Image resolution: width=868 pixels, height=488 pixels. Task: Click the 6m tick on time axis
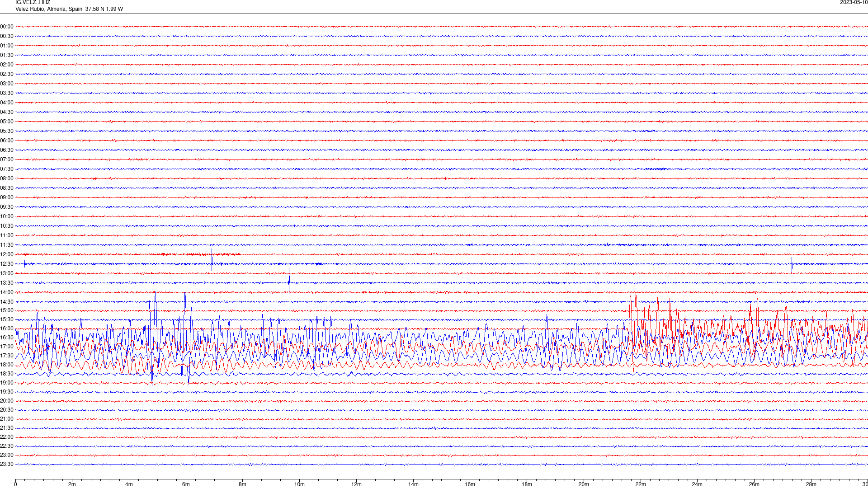[x=186, y=484]
